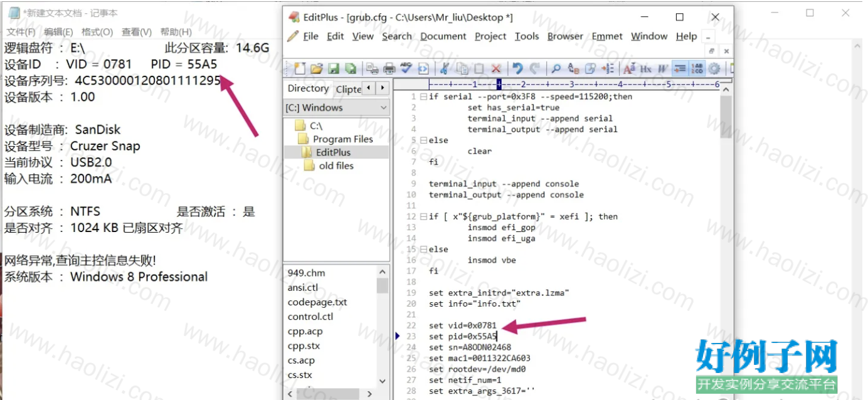The height and width of the screenshot is (400, 868).
Task: Click the file list vertical scrollbar
Action: click(383, 325)
